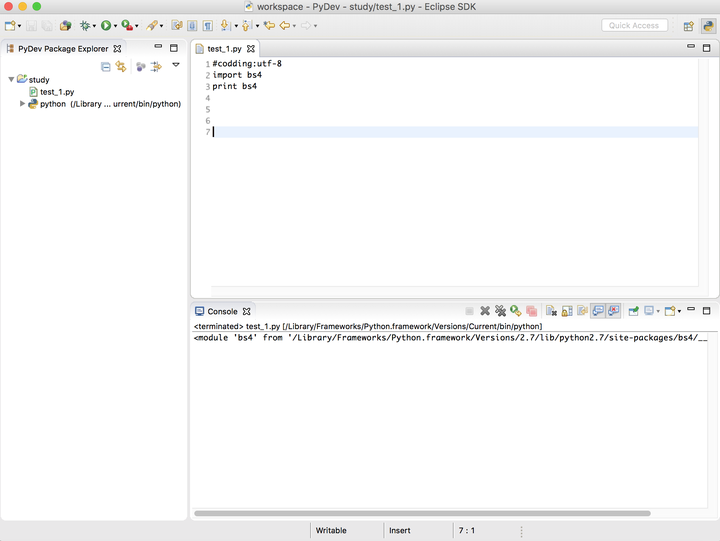The width and height of the screenshot is (720, 541).
Task: Click the Next Annotation icon
Action: click(x=225, y=26)
